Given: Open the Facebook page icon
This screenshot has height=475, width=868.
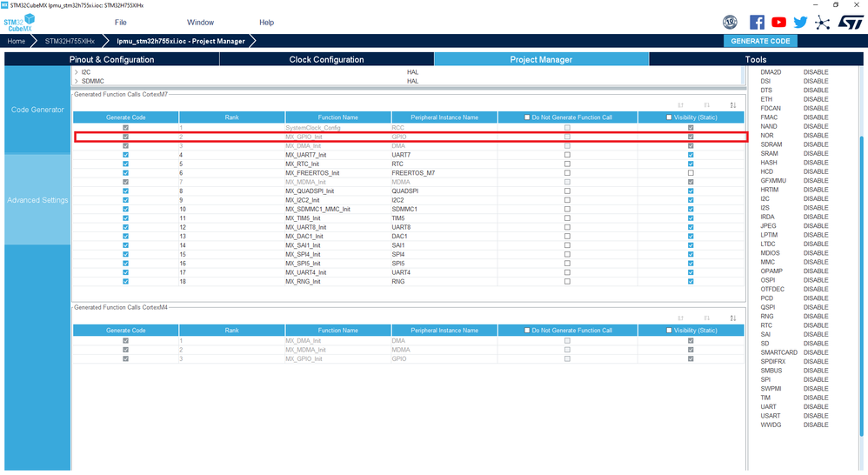Looking at the screenshot, I should 757,22.
